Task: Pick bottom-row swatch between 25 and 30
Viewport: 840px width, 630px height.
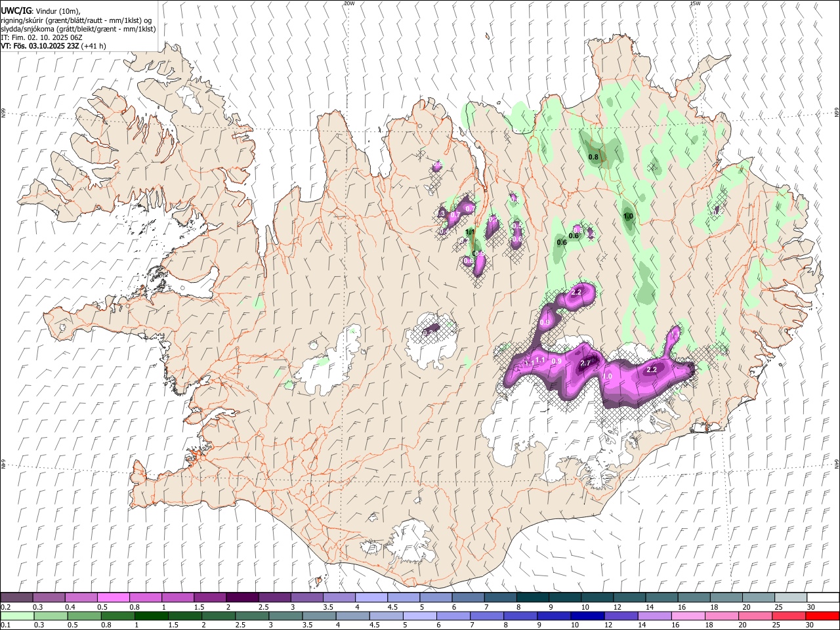Action: tap(789, 616)
